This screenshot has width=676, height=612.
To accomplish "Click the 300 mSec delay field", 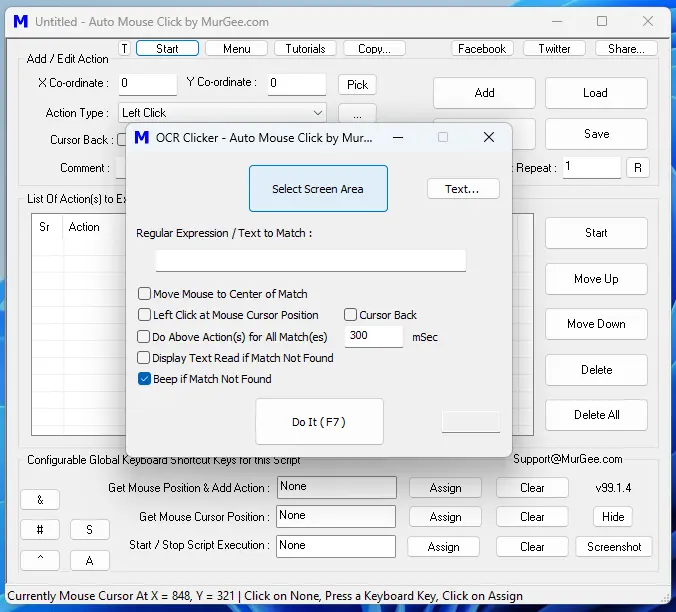I will 374,336.
